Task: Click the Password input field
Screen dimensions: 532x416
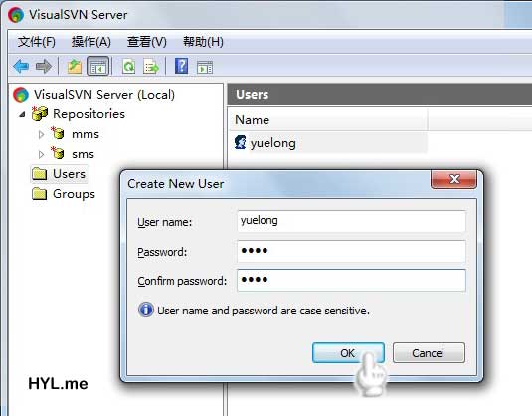Action: (x=351, y=251)
